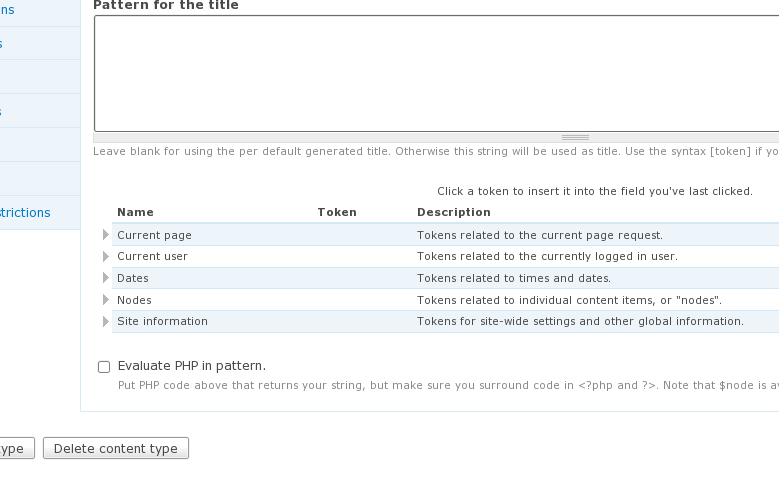The width and height of the screenshot is (779, 492).
Task: Select the "Current user" row name text
Action: click(x=152, y=257)
